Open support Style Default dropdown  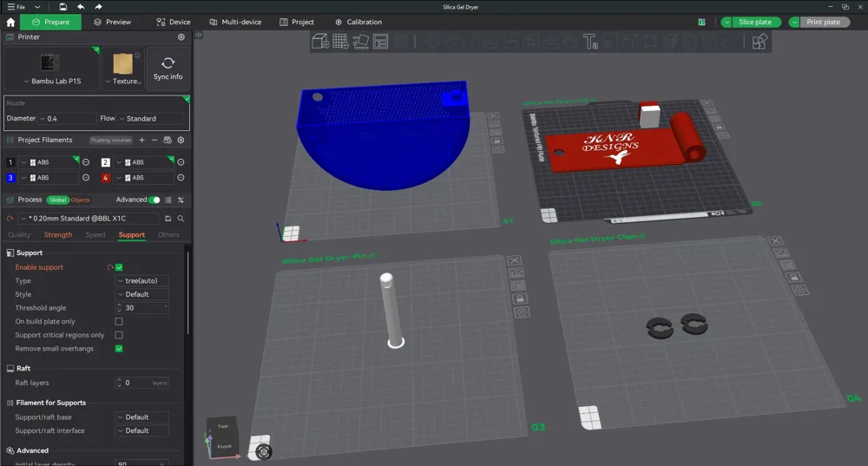[x=142, y=294]
